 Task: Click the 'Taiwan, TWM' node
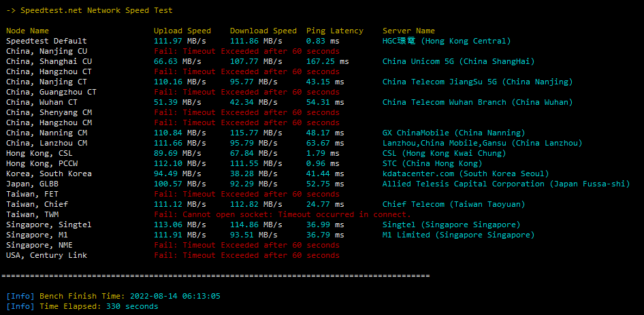[33, 214]
